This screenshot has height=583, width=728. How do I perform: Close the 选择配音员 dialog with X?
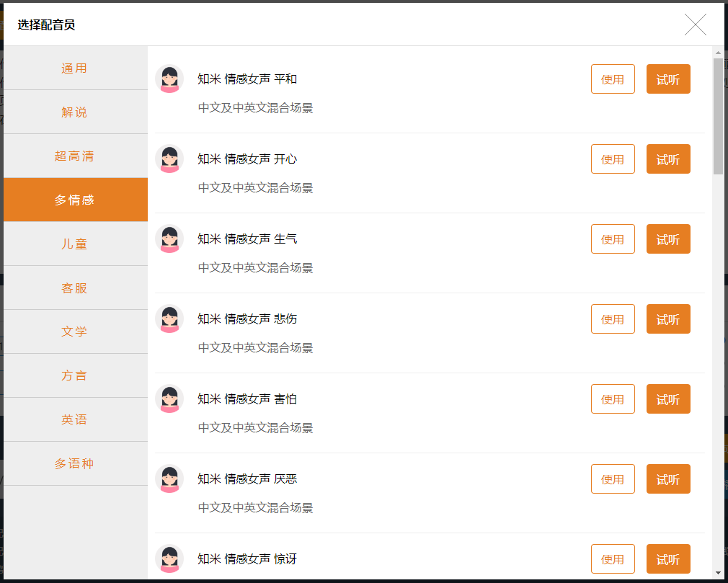click(695, 25)
